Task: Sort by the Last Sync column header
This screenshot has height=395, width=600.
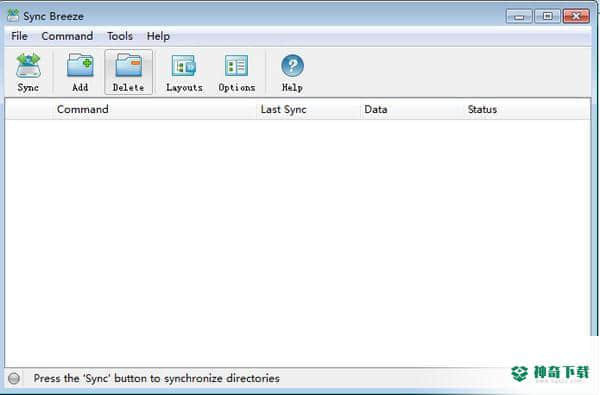Action: (308, 109)
